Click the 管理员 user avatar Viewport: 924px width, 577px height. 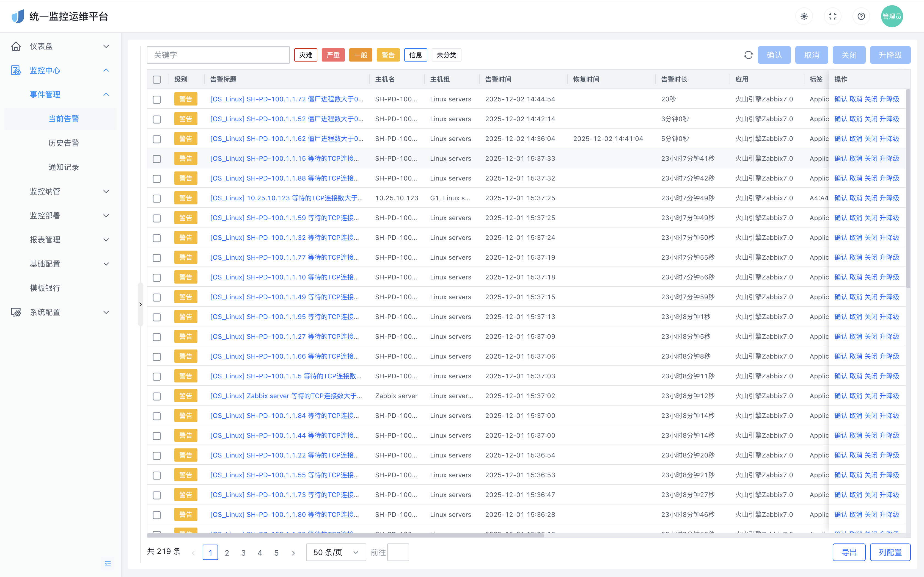coord(892,16)
